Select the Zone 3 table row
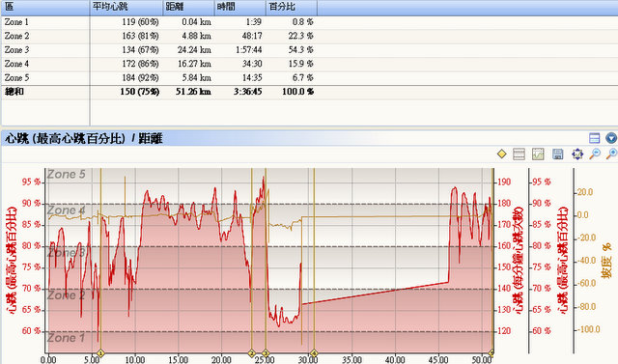 309,50
